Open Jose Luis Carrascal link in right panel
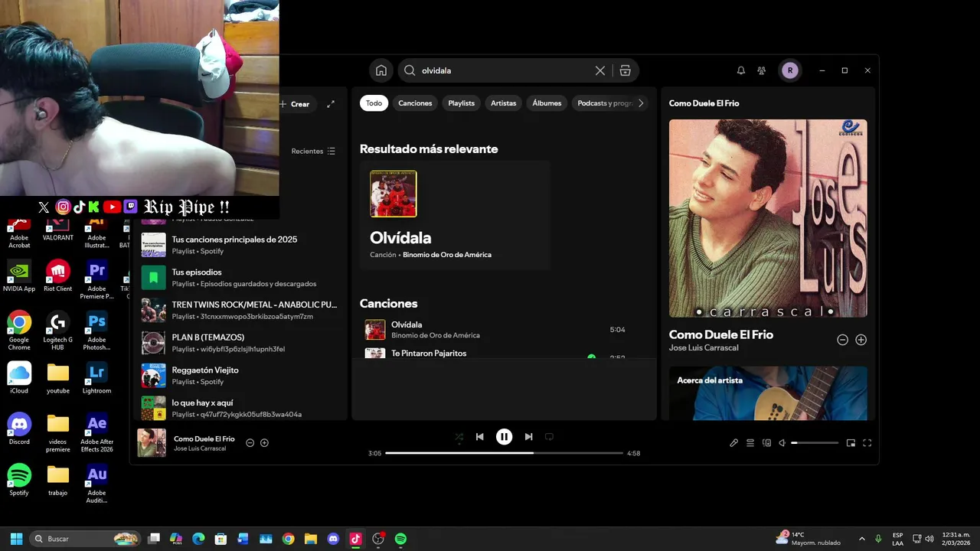The width and height of the screenshot is (980, 551). pyautogui.click(x=704, y=348)
